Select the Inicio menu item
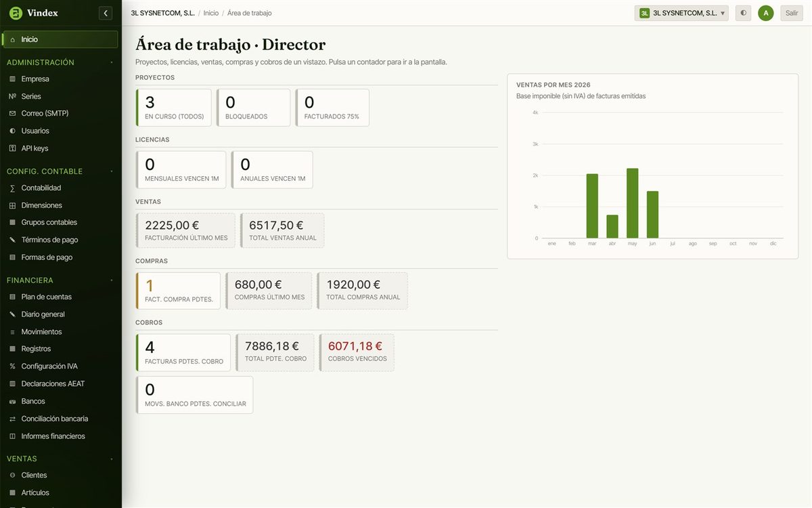Image resolution: width=812 pixels, height=508 pixels. click(x=60, y=39)
